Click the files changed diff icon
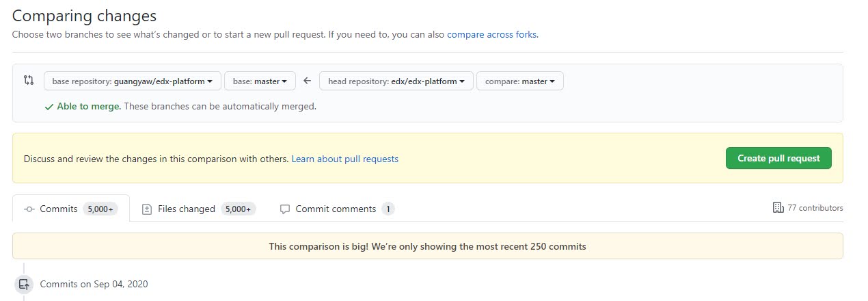868x301 pixels. [x=146, y=209]
